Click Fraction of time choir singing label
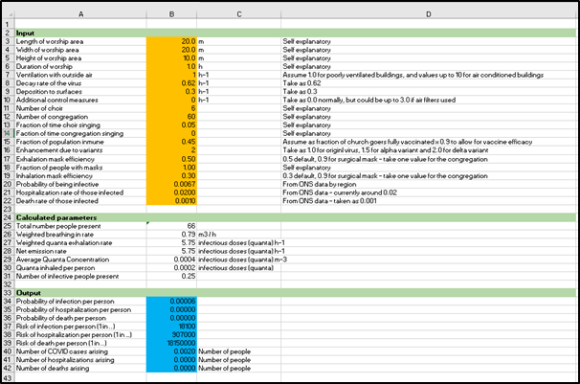Screen dimensions: 580x384 [58, 125]
